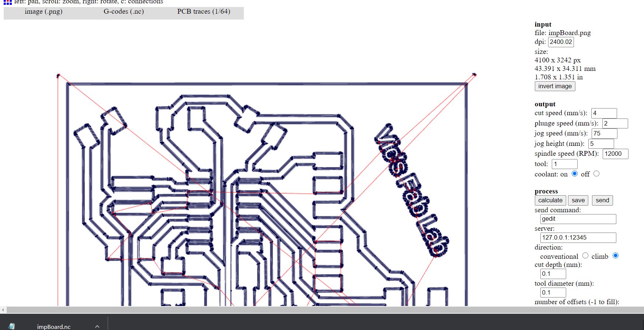The height and width of the screenshot is (330, 644).
Task: Edit the jog speed field
Action: coord(604,134)
